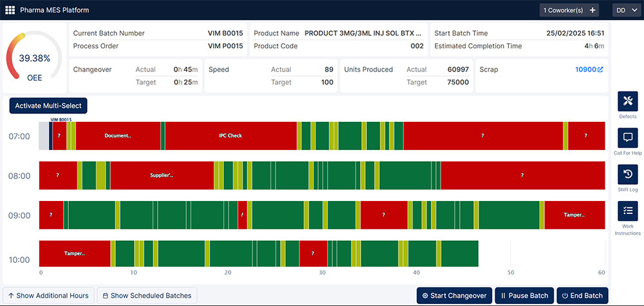The image size is (644, 306).
Task: Click Current Batch Number value VIM B0015
Action: tap(225, 33)
